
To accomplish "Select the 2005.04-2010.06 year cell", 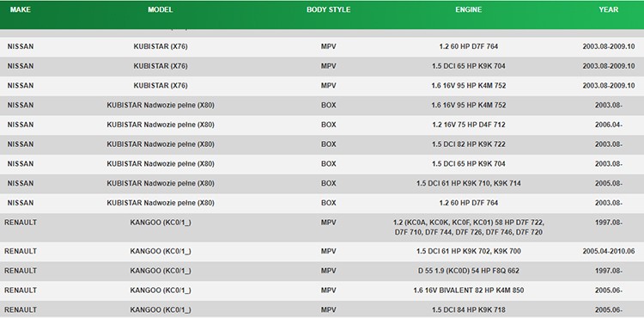I will [608, 251].
